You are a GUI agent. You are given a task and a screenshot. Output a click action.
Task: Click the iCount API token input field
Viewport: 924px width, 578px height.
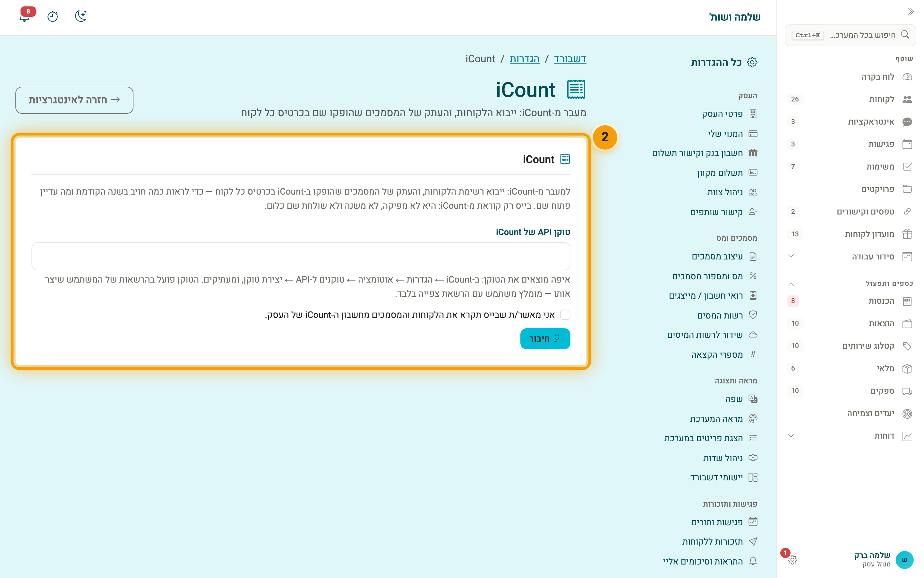pos(301,256)
